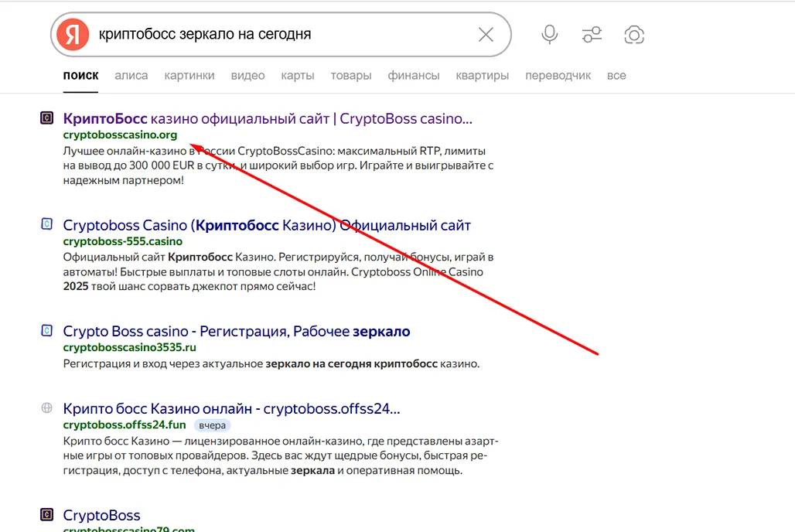
Task: Open the переводчик tab
Action: (x=558, y=76)
